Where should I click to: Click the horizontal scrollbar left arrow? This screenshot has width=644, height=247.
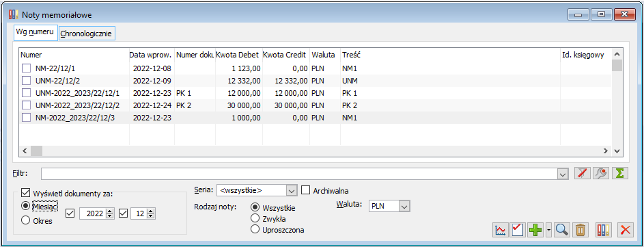[x=25, y=151]
